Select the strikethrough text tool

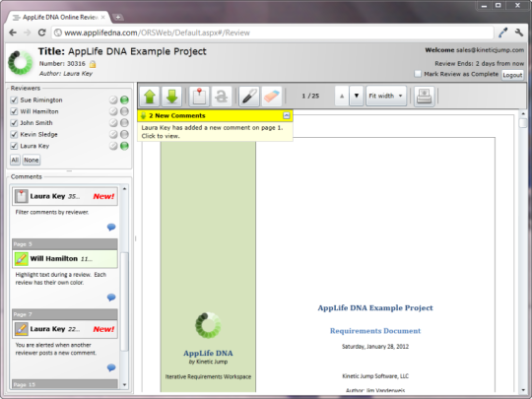222,96
